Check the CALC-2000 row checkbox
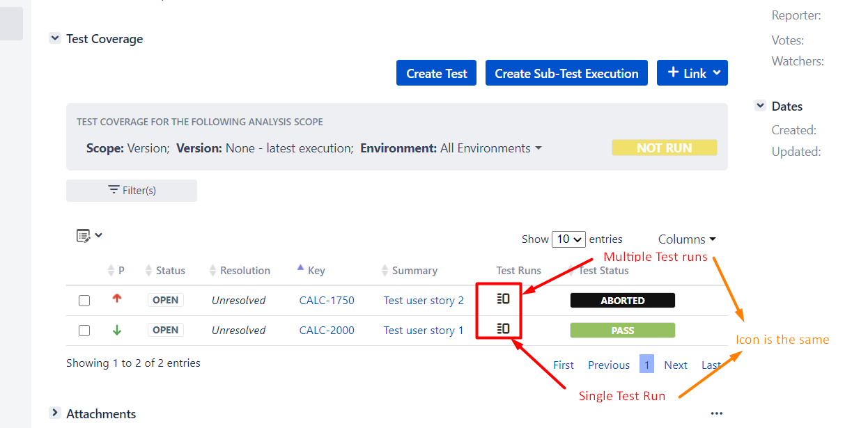This screenshot has width=868, height=428. tap(84, 331)
